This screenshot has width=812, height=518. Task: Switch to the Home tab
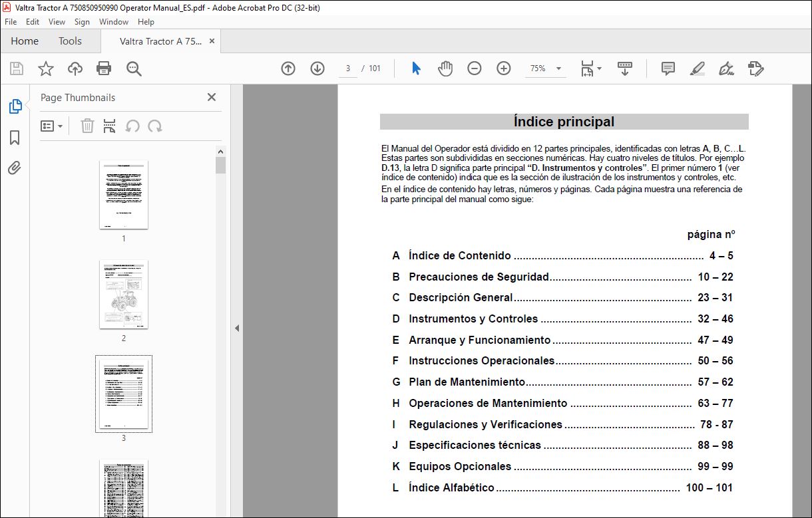pos(25,41)
